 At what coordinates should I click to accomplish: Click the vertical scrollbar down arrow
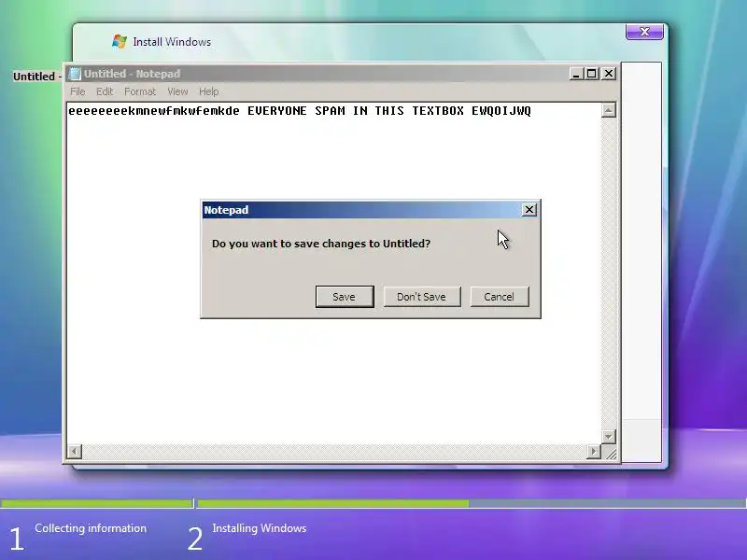click(x=609, y=436)
